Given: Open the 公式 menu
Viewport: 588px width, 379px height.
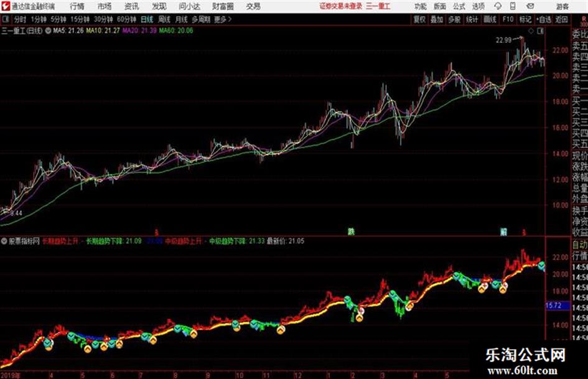Looking at the screenshot, I should tap(459, 6).
